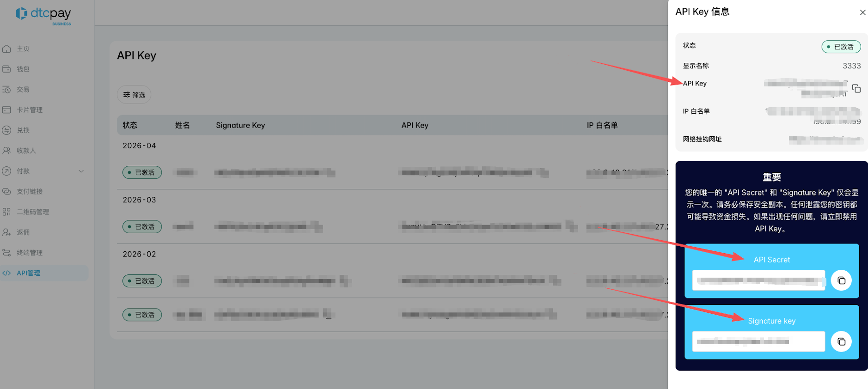Screen dimensions: 868x389
Task: Open the 筛选 filter button
Action: [134, 95]
